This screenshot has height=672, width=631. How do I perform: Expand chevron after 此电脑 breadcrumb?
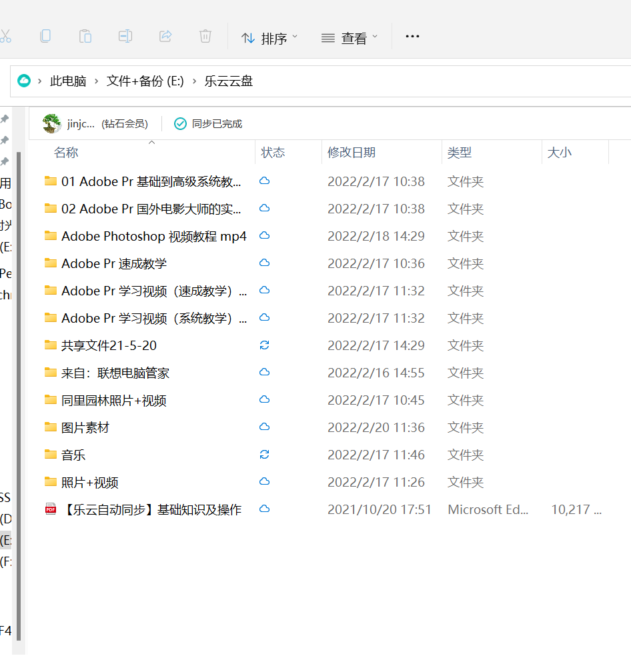(97, 81)
